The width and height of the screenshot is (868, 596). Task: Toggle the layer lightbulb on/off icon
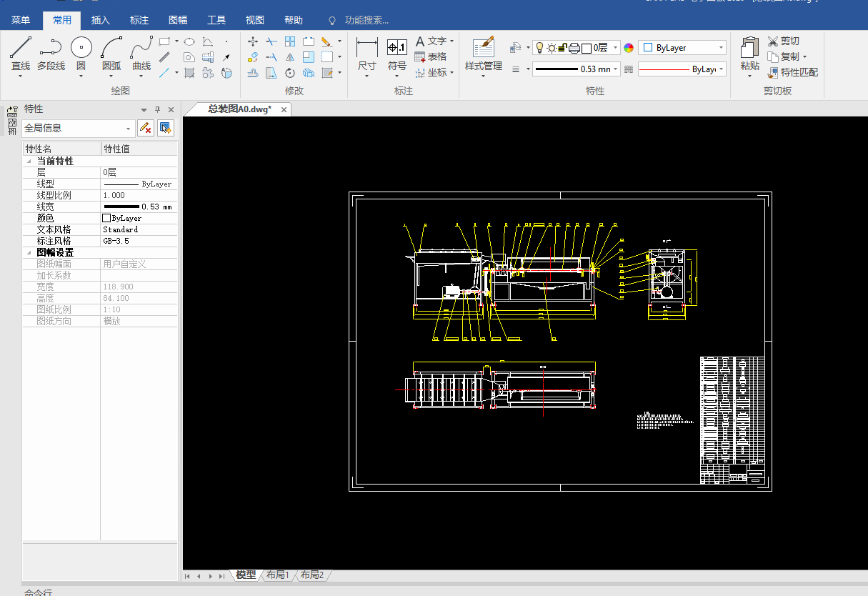point(539,48)
